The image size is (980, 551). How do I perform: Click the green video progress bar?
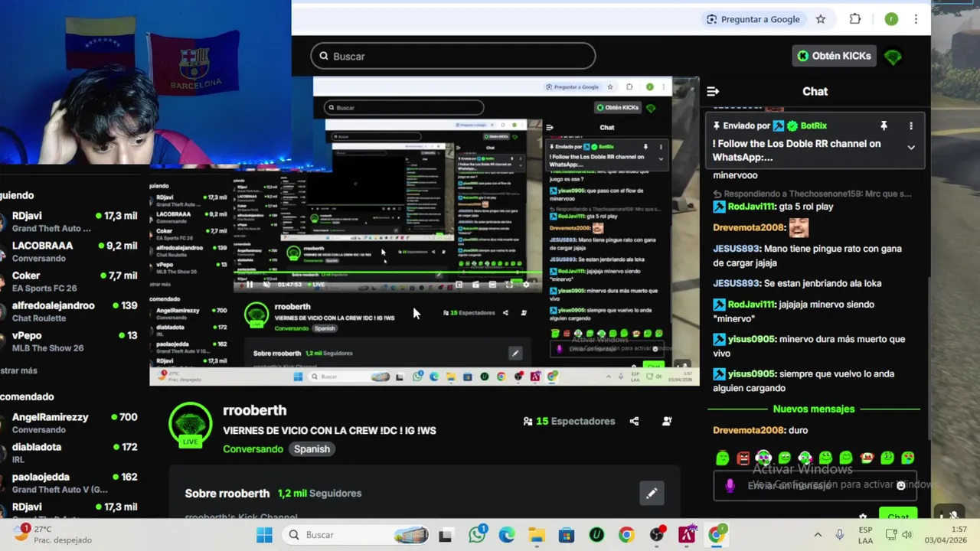click(x=389, y=271)
